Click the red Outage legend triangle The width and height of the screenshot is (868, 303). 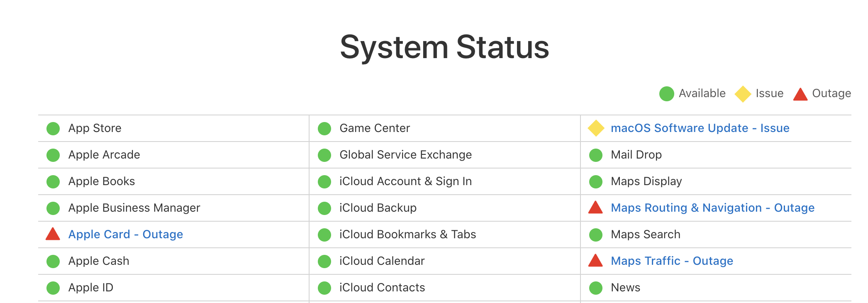pos(800,94)
